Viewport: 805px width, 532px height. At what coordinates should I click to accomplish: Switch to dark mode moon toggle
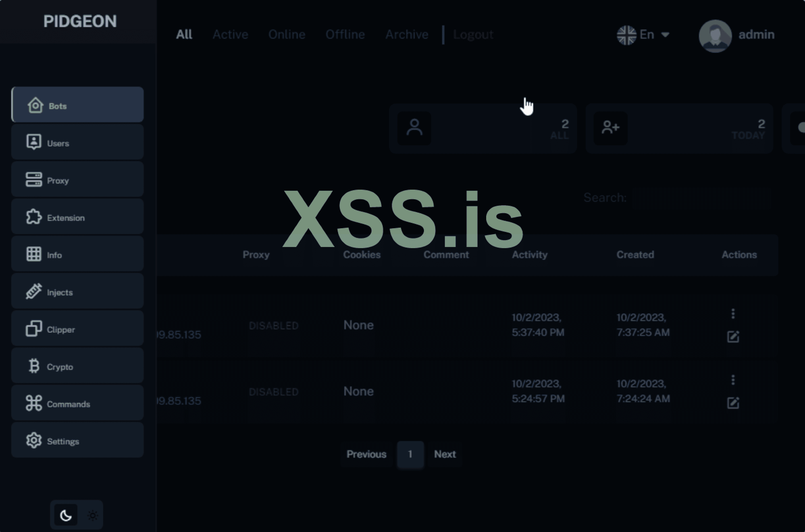pyautogui.click(x=66, y=515)
